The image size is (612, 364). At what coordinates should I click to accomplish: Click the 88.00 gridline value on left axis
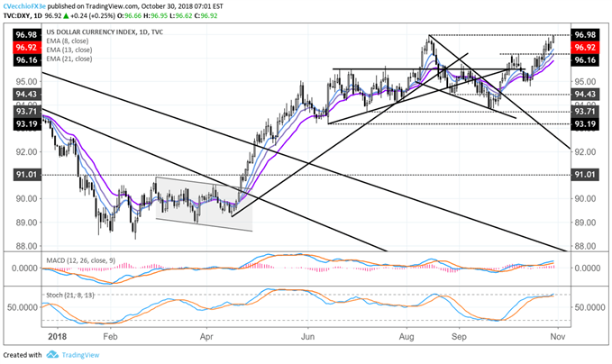[x=27, y=246]
